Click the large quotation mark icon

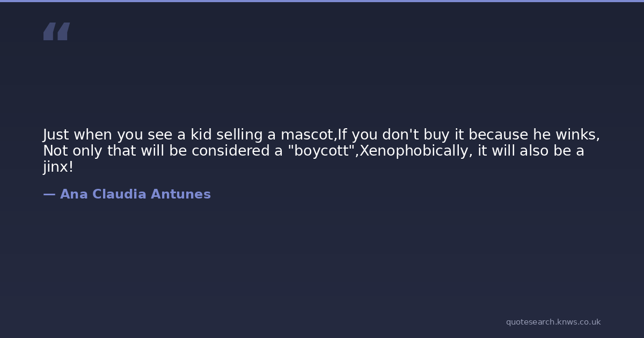[56, 32]
